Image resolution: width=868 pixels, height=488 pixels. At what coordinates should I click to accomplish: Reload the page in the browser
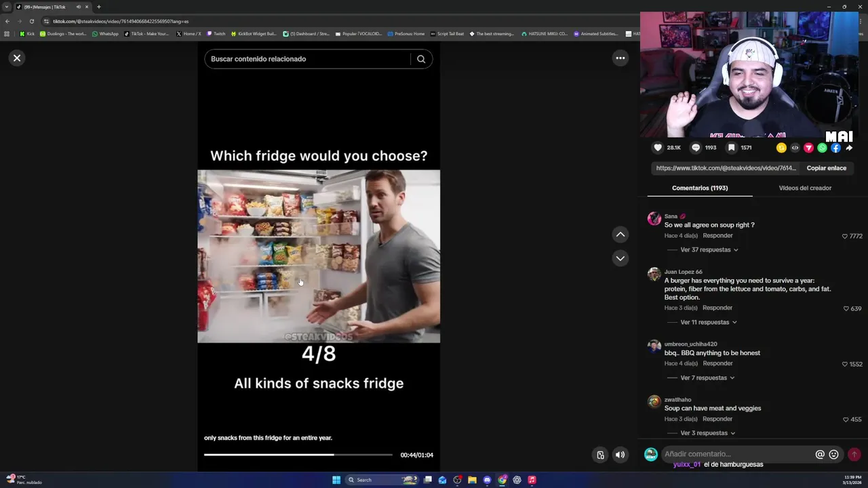pos(32,21)
